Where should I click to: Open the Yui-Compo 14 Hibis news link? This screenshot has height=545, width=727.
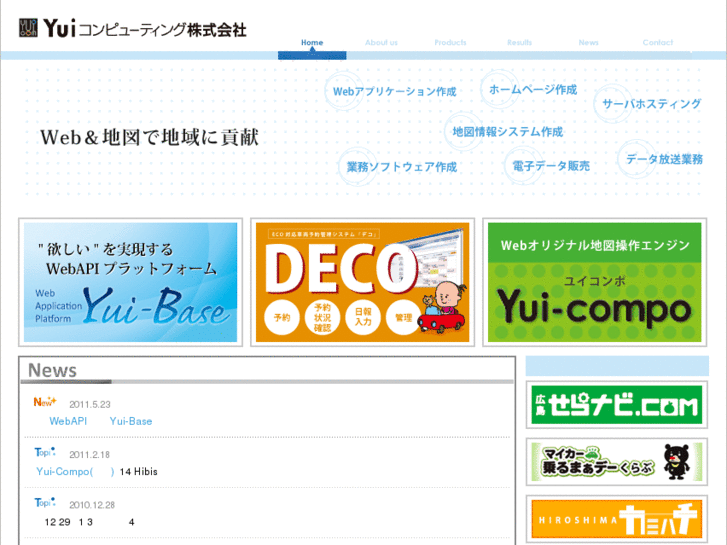[x=96, y=472]
